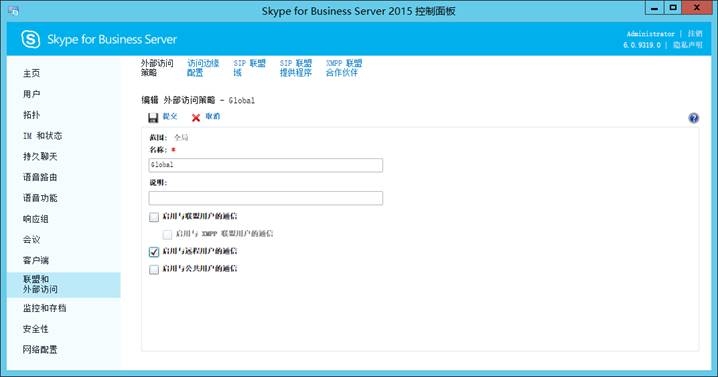This screenshot has height=377, width=718.
Task: Switch to SIP 联盟提供程序 tab
Action: tap(296, 68)
